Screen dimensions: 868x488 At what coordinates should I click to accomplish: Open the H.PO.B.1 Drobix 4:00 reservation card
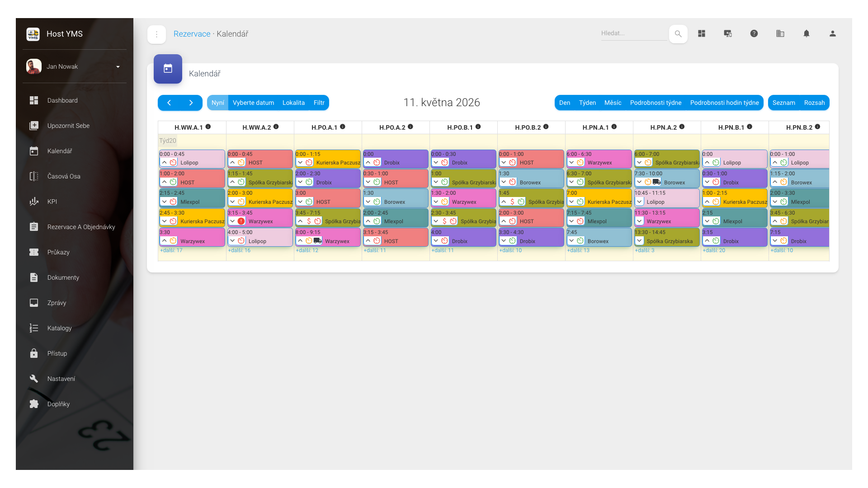(463, 237)
